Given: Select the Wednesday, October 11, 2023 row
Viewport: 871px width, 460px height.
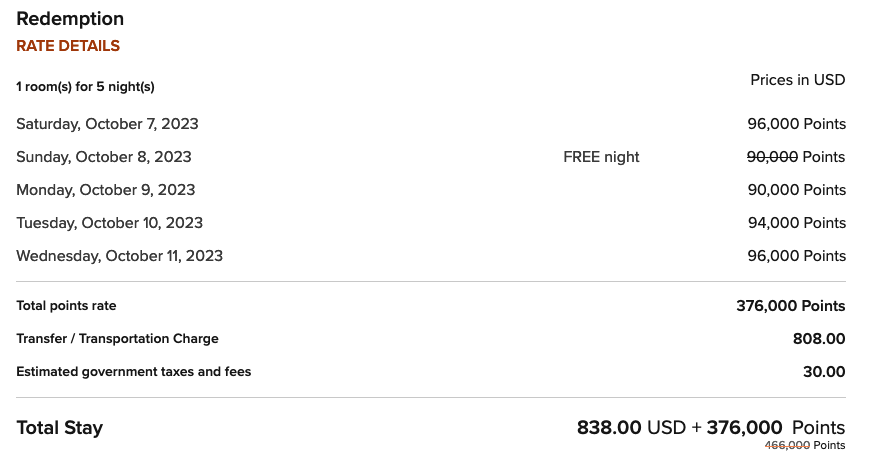Looking at the screenshot, I should [x=431, y=256].
